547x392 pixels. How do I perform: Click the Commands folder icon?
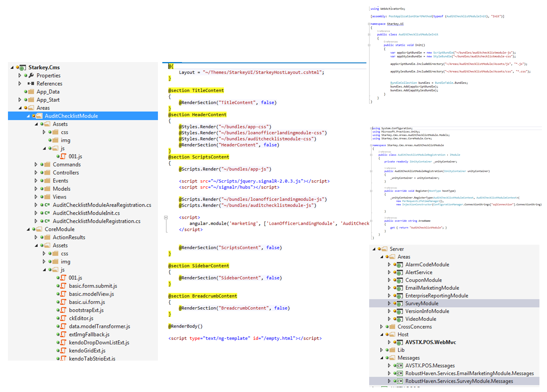point(47,165)
